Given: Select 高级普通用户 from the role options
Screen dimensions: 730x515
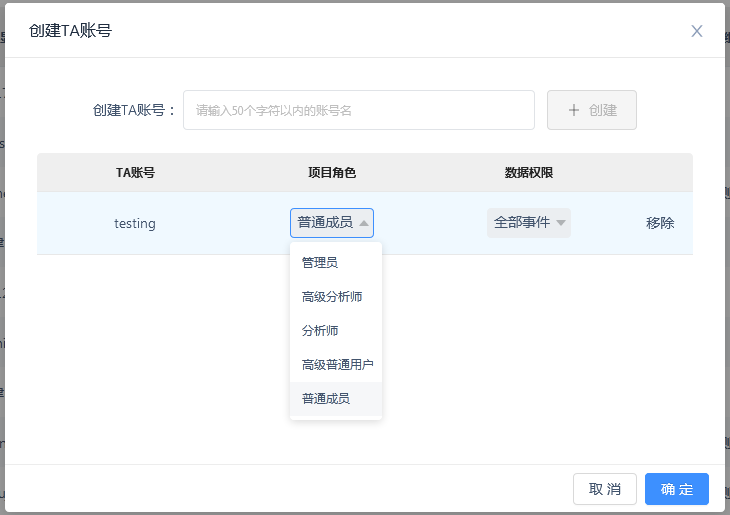Looking at the screenshot, I should point(335,365).
